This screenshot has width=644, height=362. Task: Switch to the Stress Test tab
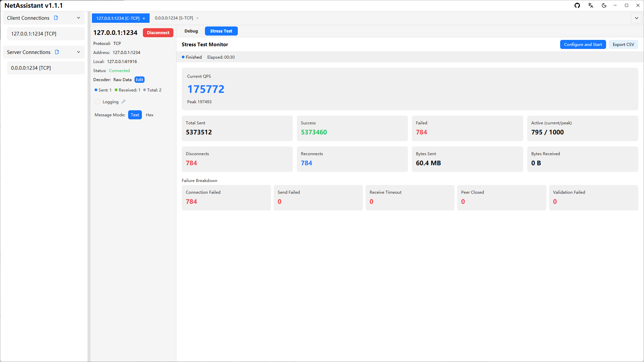(x=221, y=31)
